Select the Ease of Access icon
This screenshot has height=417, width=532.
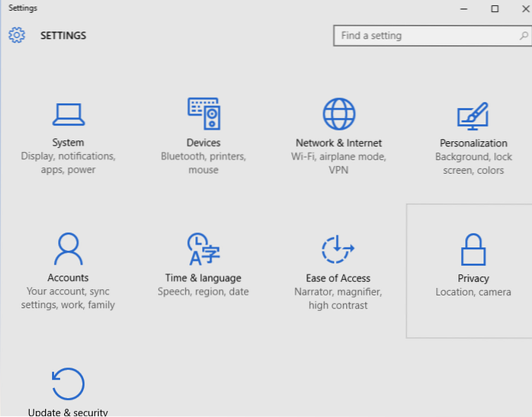338,249
